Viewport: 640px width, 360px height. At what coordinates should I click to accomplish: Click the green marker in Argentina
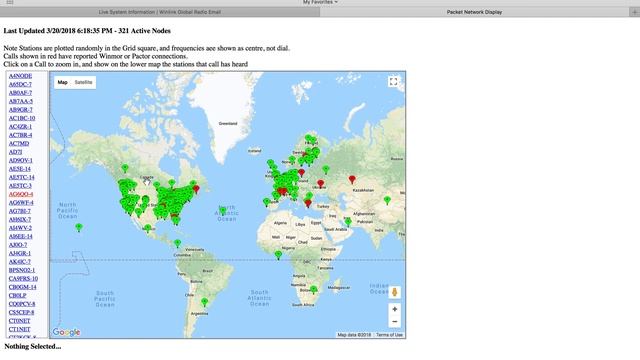[x=205, y=302]
